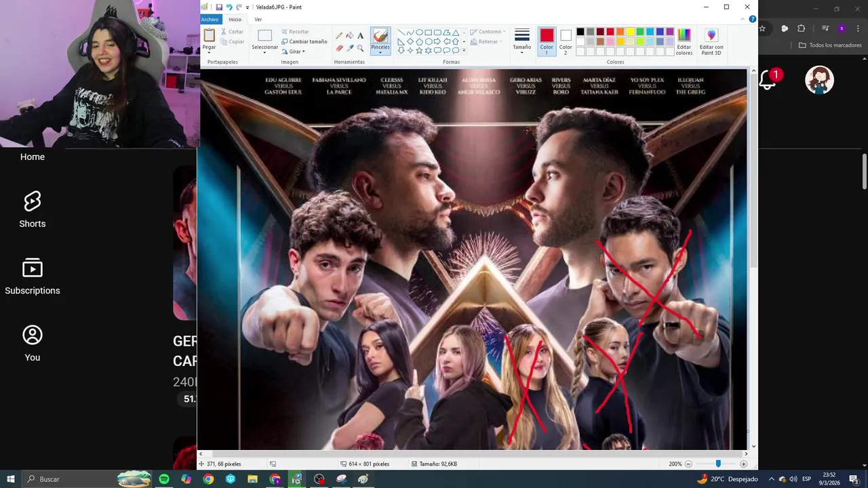Click the zoom in plus button
This screenshot has width=868, height=488.
pos(743,464)
